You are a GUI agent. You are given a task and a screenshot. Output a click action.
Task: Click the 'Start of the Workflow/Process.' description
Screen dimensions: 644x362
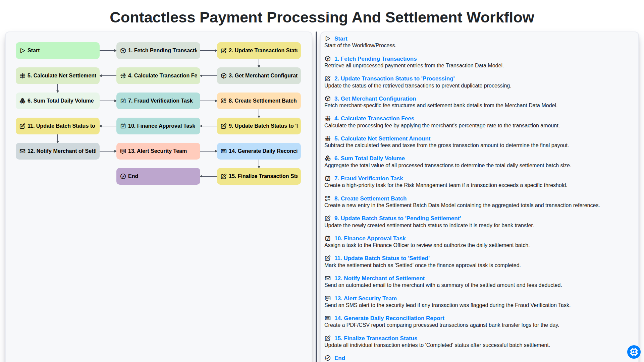[360, 46]
